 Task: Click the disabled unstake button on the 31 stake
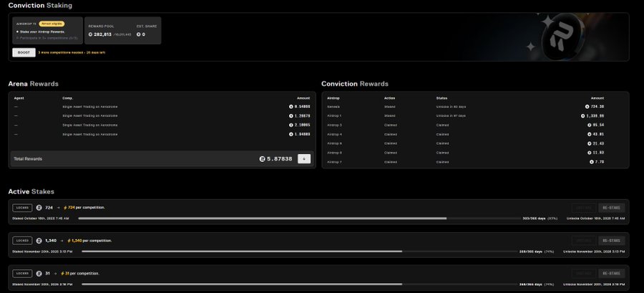[x=584, y=273]
